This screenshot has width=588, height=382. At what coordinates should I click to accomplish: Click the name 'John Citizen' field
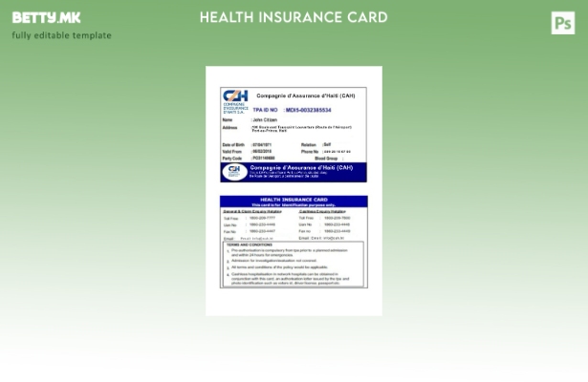point(265,119)
